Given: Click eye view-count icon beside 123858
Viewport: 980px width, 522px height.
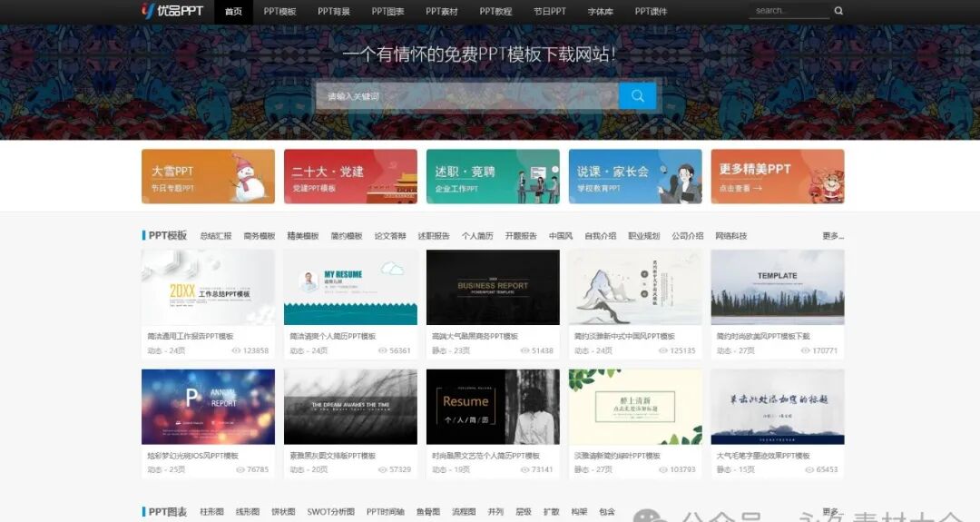Looking at the screenshot, I should 236,350.
